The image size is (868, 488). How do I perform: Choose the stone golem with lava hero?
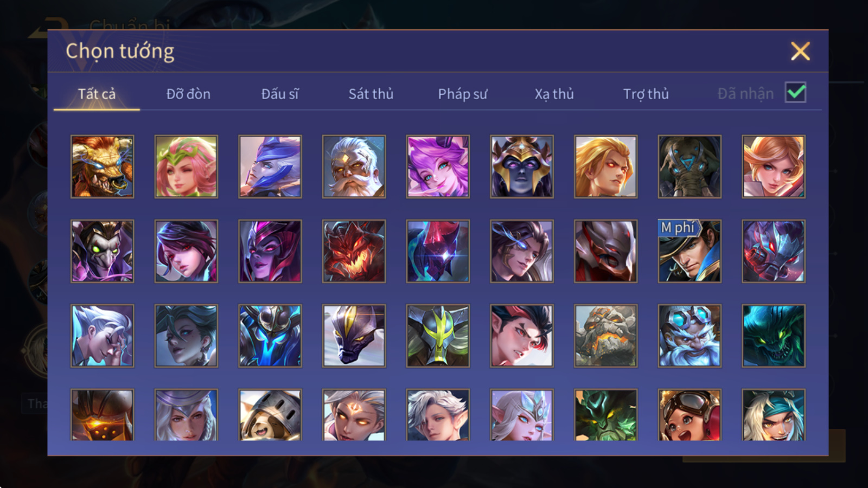(x=605, y=336)
